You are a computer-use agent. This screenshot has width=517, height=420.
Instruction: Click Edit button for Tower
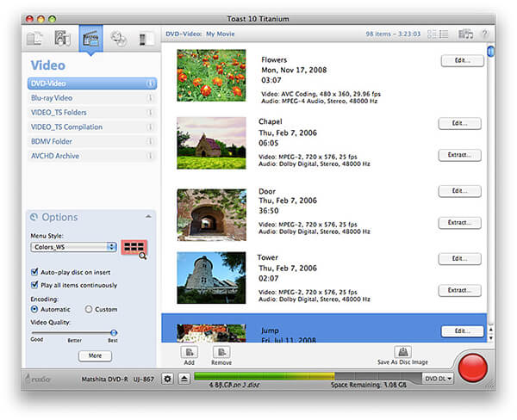[459, 259]
